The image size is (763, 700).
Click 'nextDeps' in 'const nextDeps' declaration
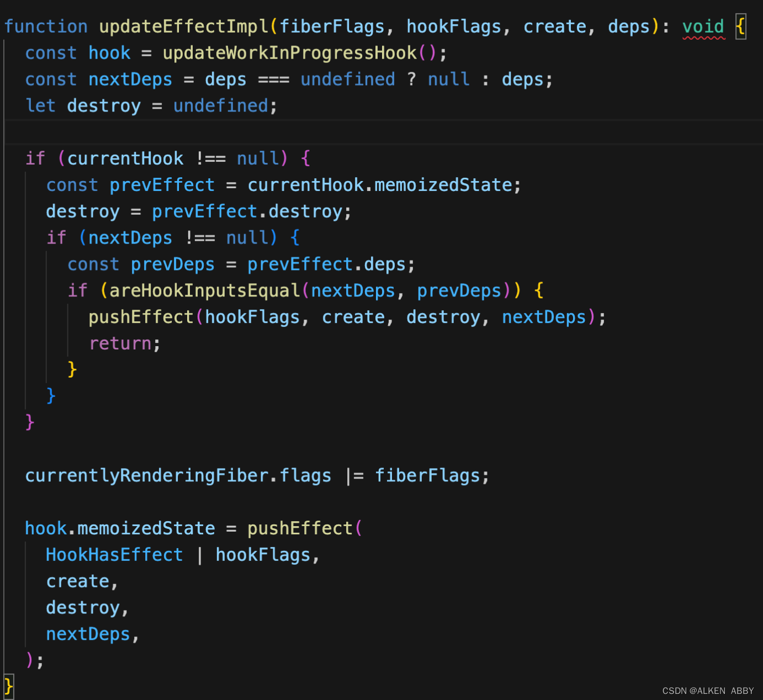[130, 79]
